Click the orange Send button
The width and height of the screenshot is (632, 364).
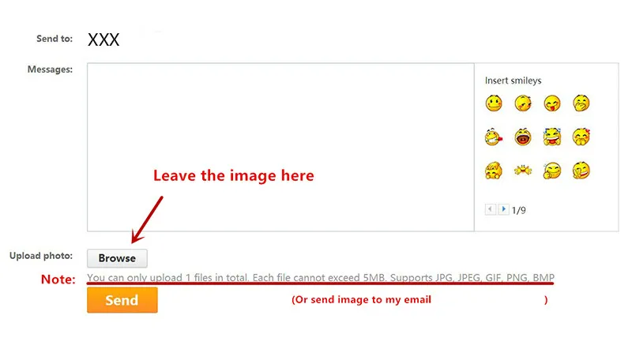pos(122,300)
